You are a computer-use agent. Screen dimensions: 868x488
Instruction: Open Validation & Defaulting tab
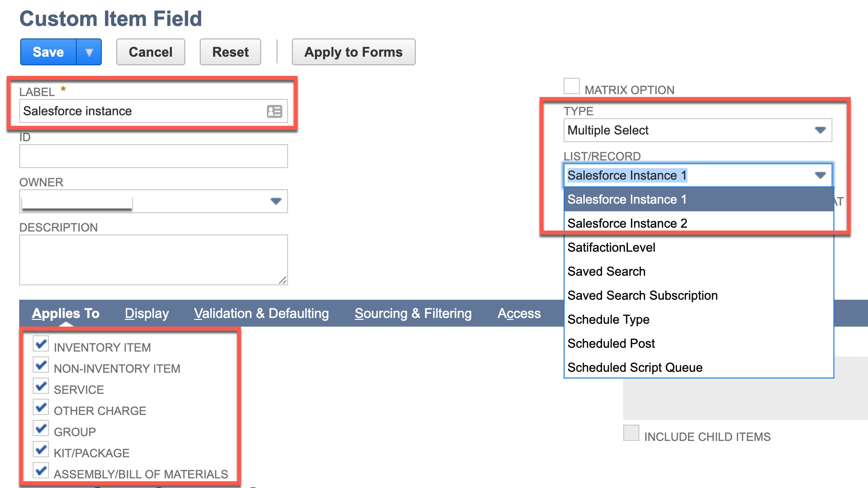[x=262, y=313]
